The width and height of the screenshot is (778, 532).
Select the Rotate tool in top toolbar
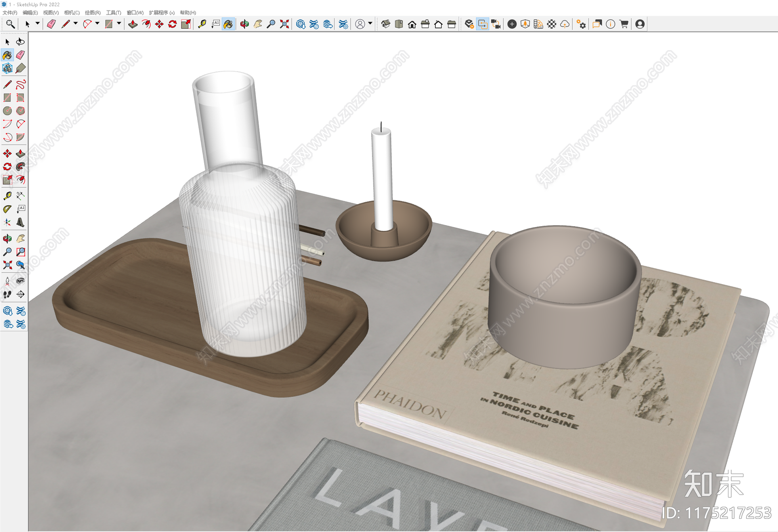pyautogui.click(x=172, y=24)
